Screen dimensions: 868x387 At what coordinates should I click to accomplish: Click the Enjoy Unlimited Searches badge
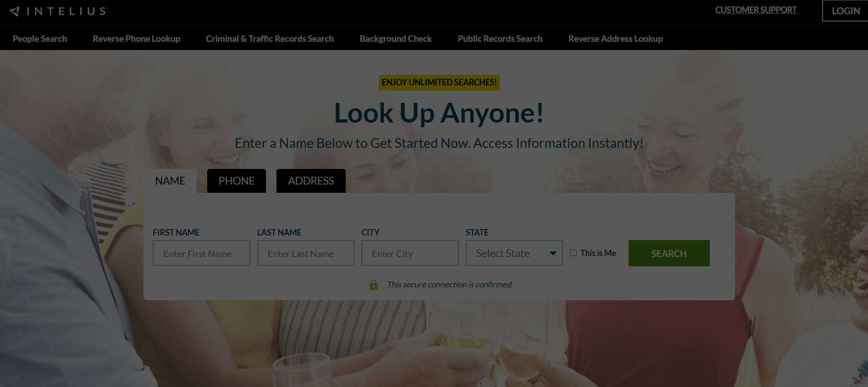tap(439, 83)
